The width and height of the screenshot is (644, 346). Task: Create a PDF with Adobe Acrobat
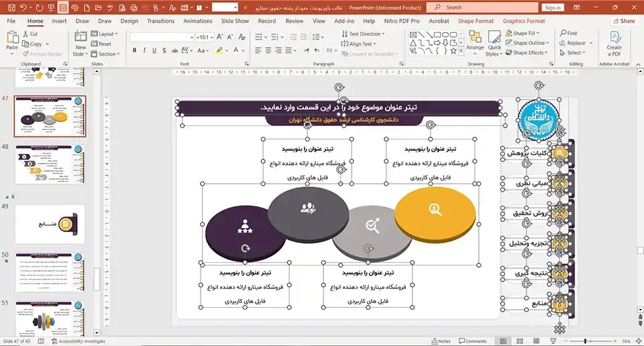[614, 44]
